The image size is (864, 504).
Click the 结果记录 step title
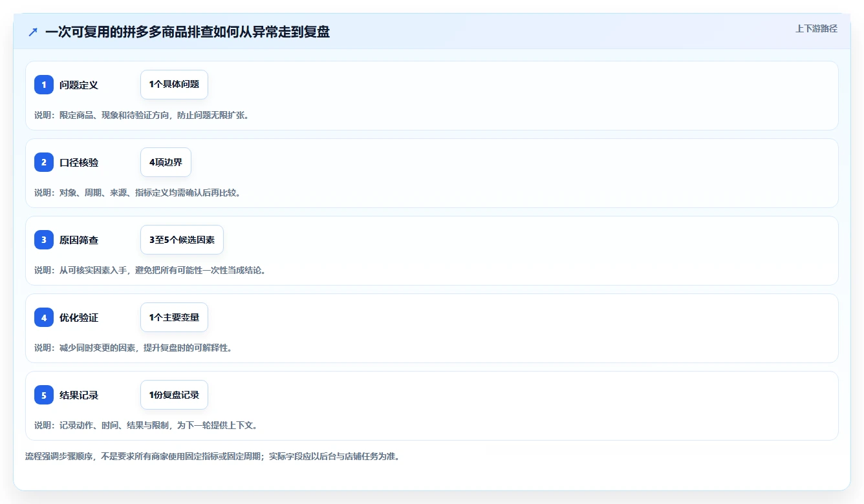[x=79, y=395]
